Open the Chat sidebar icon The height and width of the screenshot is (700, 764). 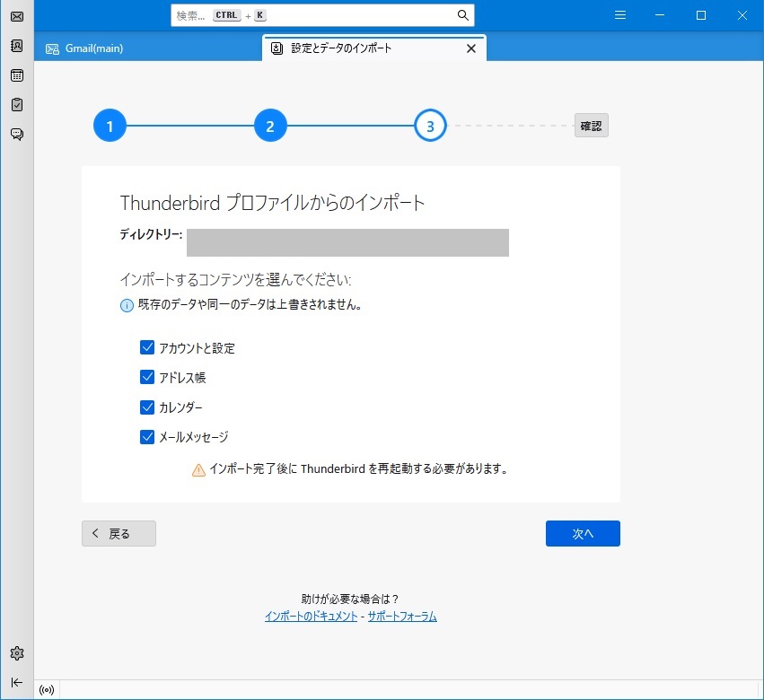pos(16,135)
